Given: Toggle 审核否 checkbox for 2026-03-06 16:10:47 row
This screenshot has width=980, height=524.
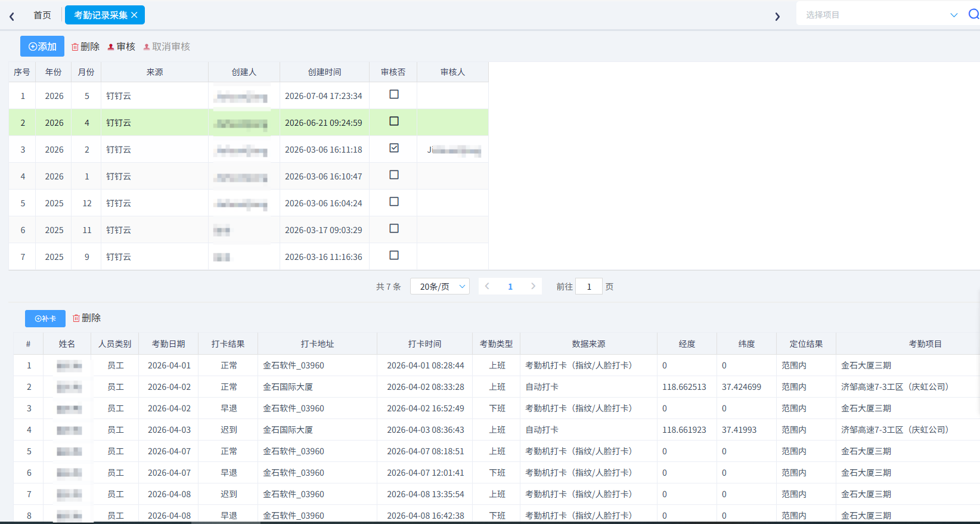Looking at the screenshot, I should click(394, 175).
